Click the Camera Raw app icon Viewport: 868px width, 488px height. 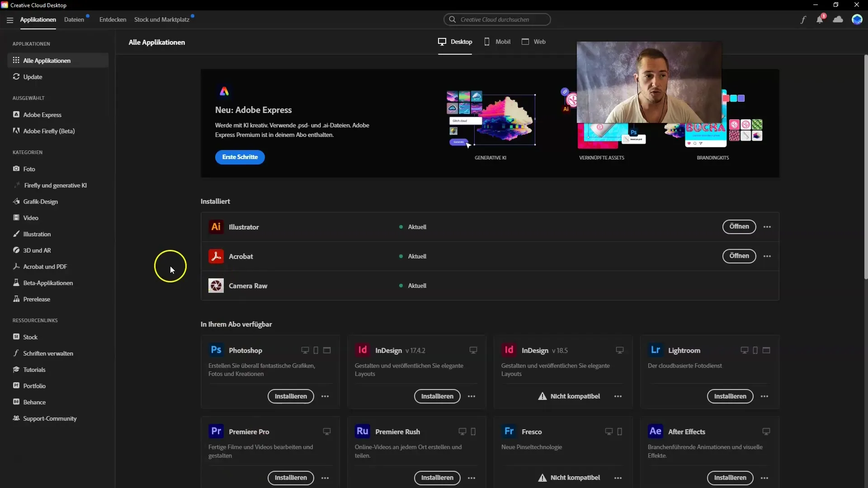click(x=216, y=286)
